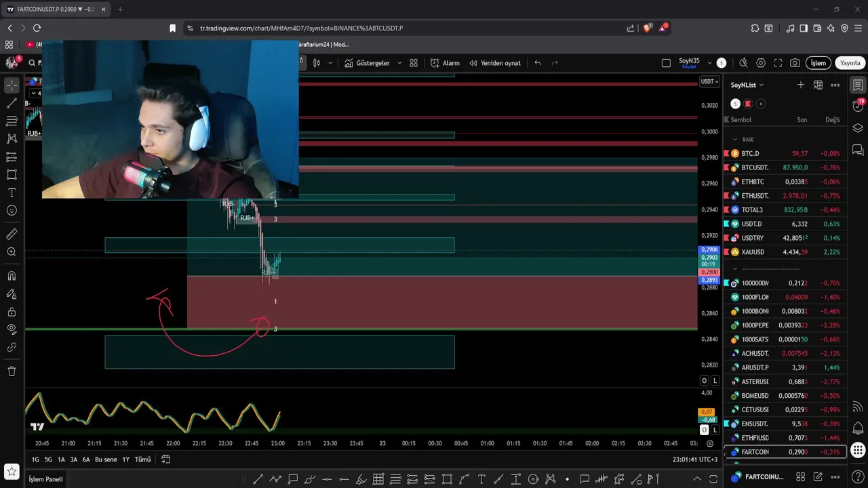
Task: Switch to 1A time range
Action: point(61,460)
